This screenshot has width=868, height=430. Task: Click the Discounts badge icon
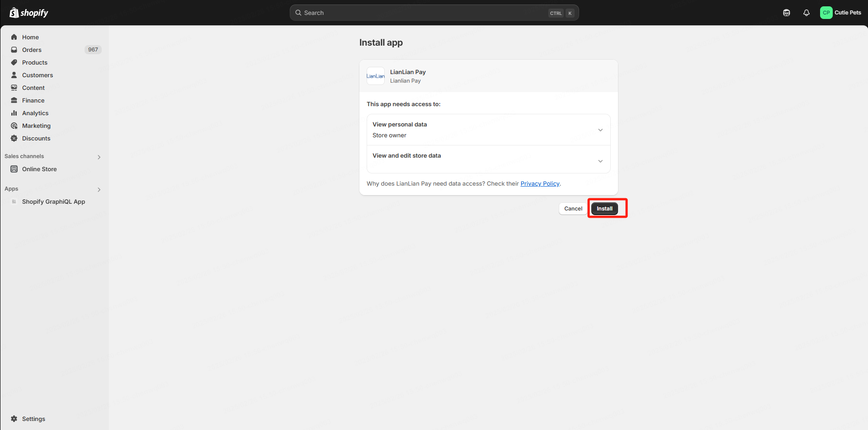14,138
